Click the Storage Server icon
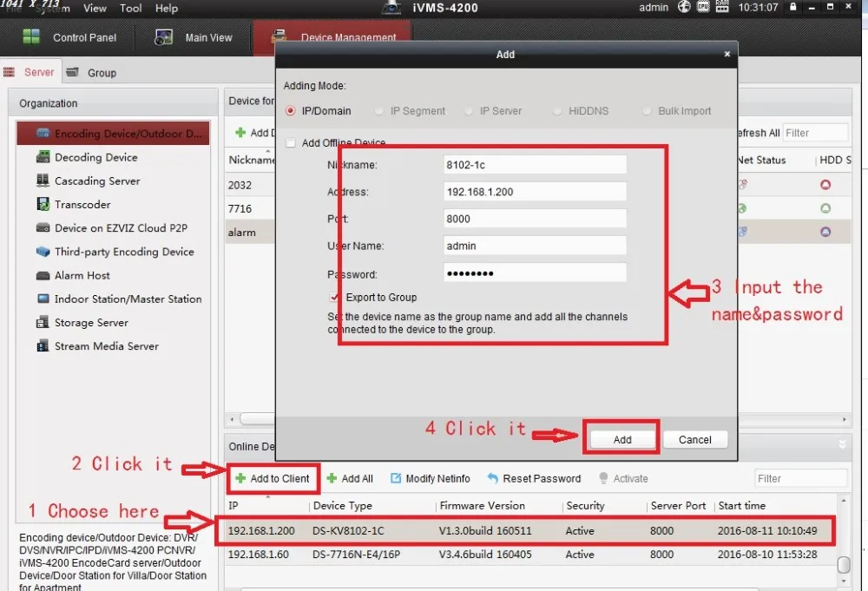Image resolution: width=868 pixels, height=591 pixels. click(x=43, y=322)
